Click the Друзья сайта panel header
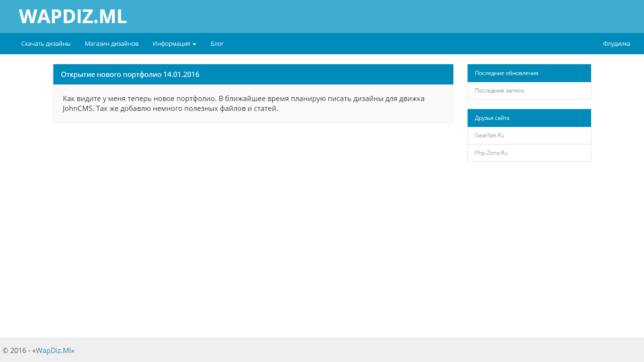Viewport: 644px width, 362px height. (x=492, y=118)
